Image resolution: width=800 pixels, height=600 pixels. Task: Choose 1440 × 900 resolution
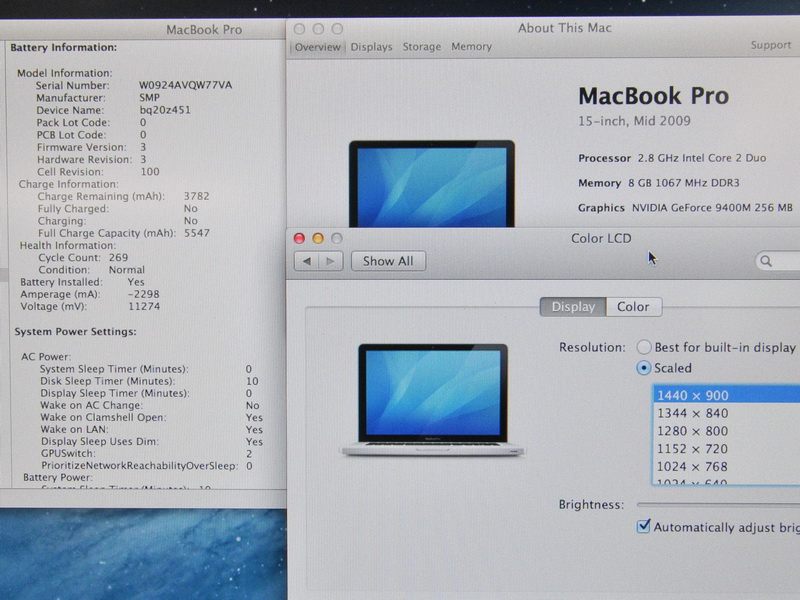coord(726,395)
